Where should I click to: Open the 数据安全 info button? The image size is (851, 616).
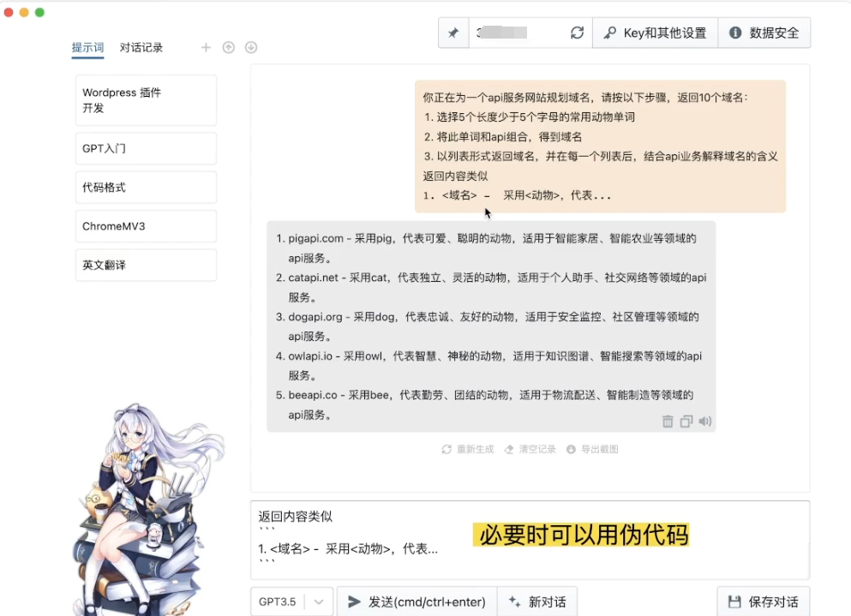point(764,33)
